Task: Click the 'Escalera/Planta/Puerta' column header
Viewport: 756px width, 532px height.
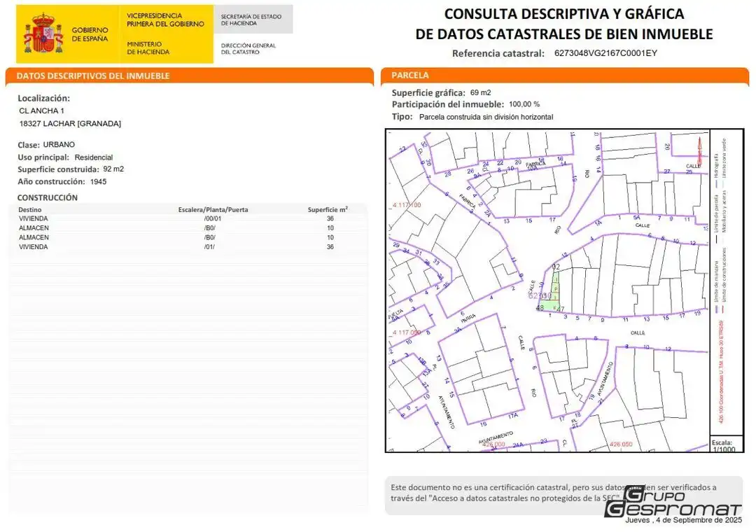Action: point(213,210)
